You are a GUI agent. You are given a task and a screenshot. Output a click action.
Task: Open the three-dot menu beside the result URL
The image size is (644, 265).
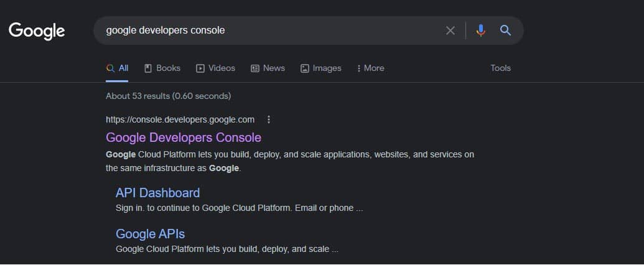click(269, 119)
